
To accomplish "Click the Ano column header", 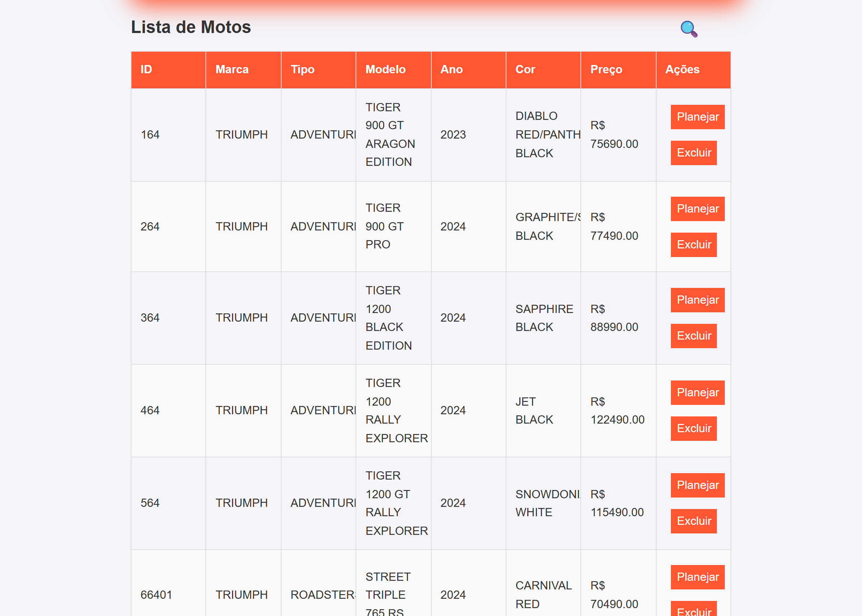I will point(451,69).
